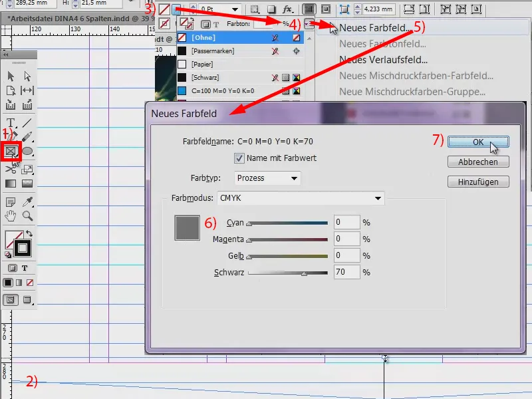
Task: Click the last fitting icon at the control bar's right end
Action: [476, 9]
